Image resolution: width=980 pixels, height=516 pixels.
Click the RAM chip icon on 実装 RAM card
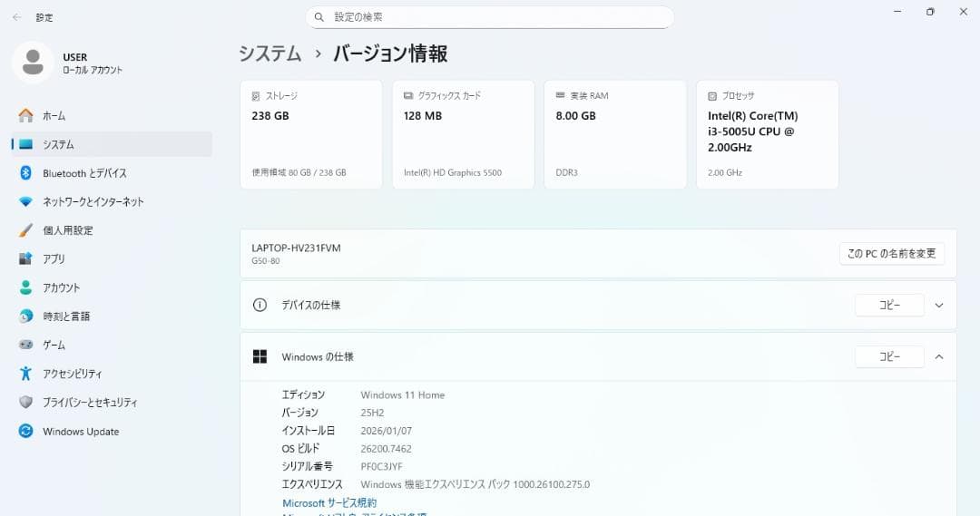(560, 95)
